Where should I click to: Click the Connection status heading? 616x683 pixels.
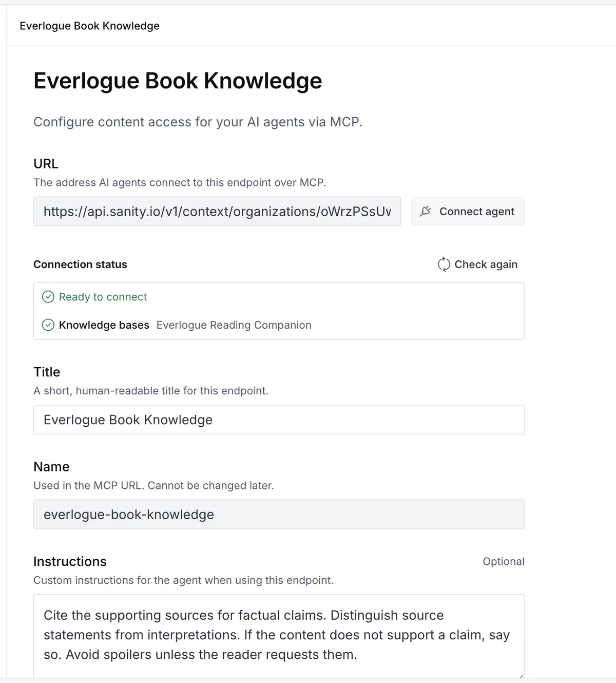click(80, 264)
